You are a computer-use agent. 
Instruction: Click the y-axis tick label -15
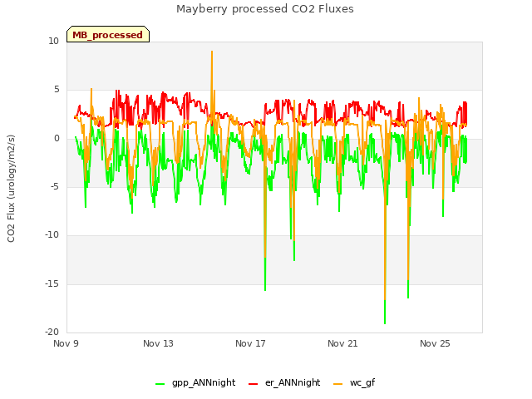52,283
